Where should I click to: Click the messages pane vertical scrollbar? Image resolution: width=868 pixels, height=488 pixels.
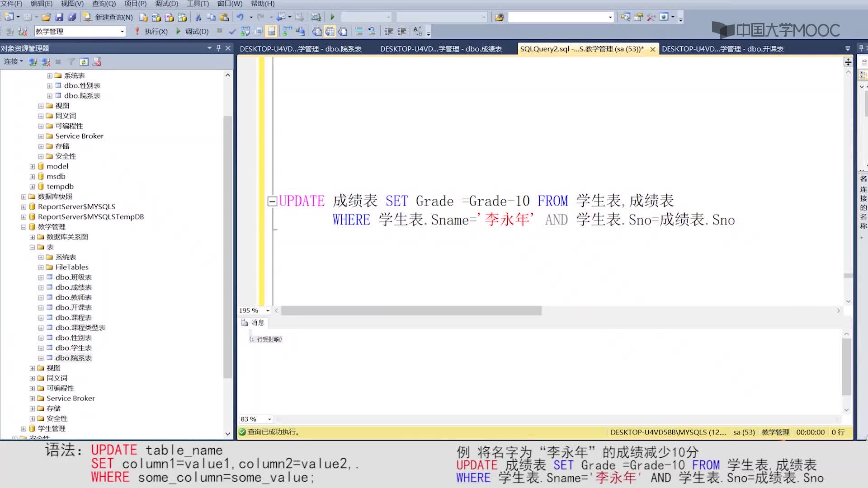tap(846, 367)
